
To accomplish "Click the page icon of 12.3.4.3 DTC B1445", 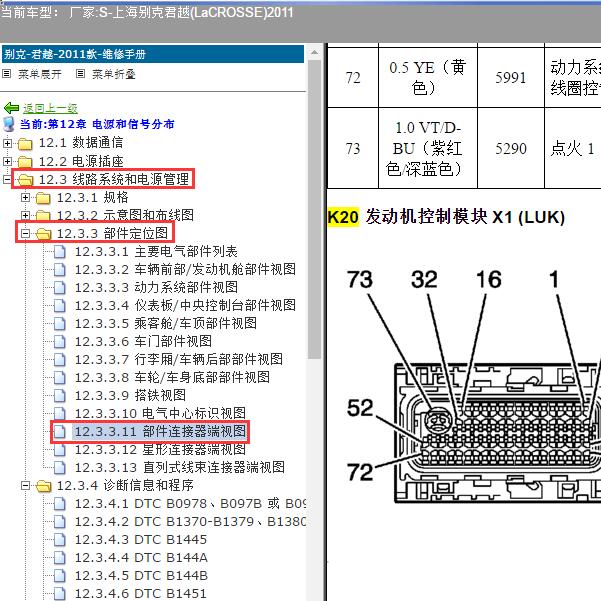I will 59,540.
